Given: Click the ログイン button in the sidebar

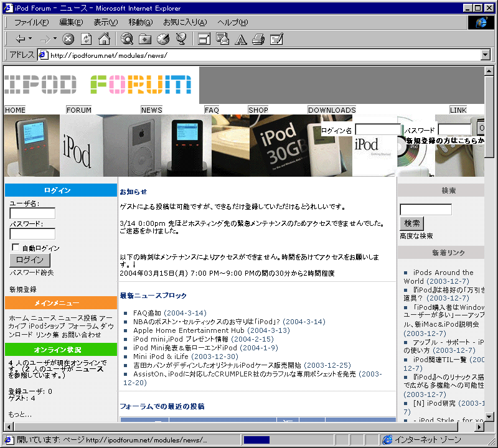Looking at the screenshot, I should (x=29, y=260).
